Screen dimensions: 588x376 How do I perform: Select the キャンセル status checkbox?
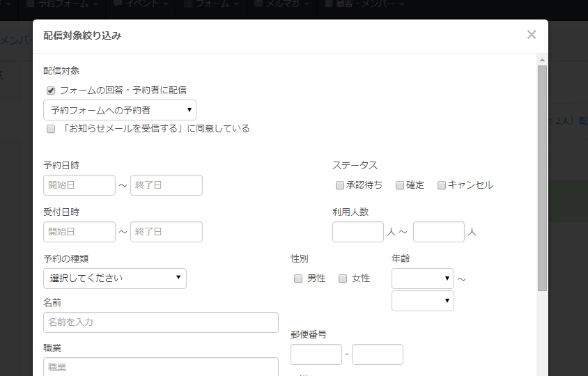point(442,185)
